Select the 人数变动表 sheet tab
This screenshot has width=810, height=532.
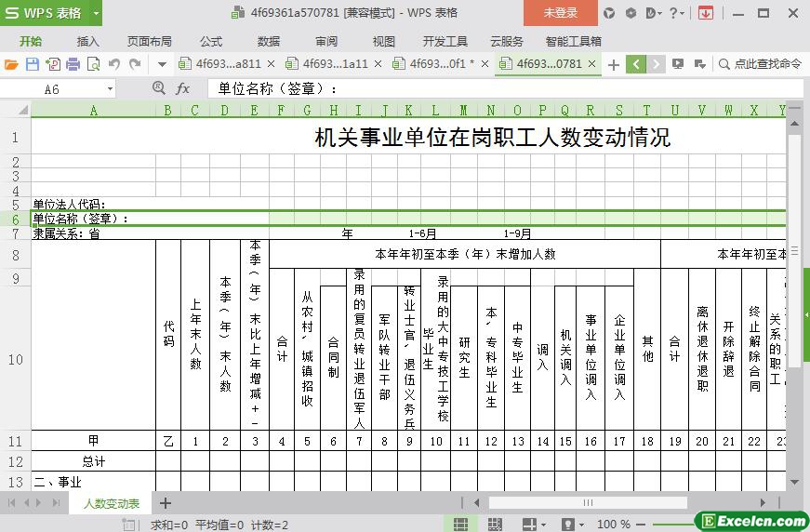click(x=112, y=503)
